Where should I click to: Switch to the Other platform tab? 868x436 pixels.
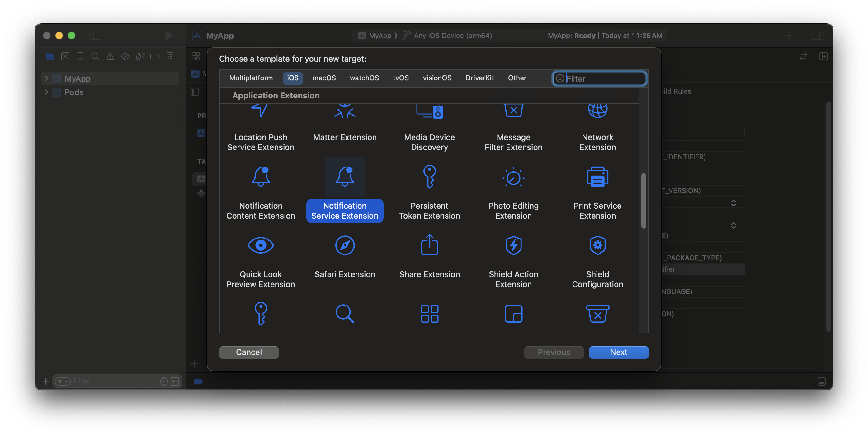click(x=517, y=78)
